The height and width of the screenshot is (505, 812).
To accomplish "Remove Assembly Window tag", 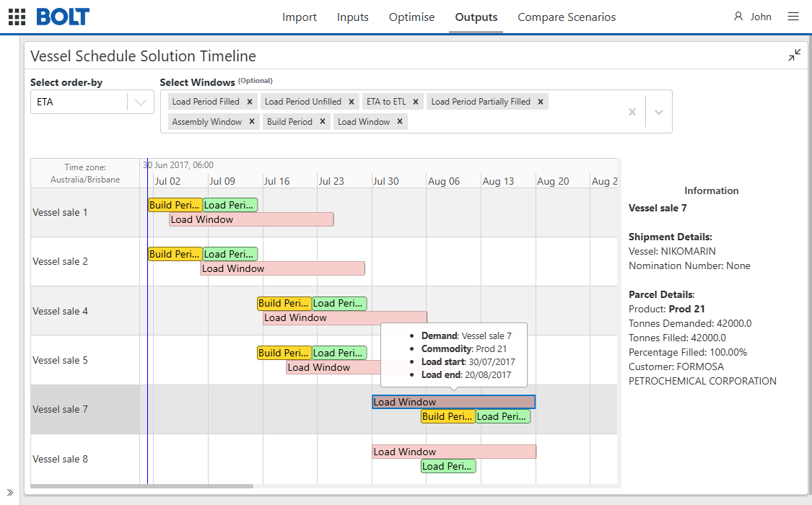I will (252, 122).
